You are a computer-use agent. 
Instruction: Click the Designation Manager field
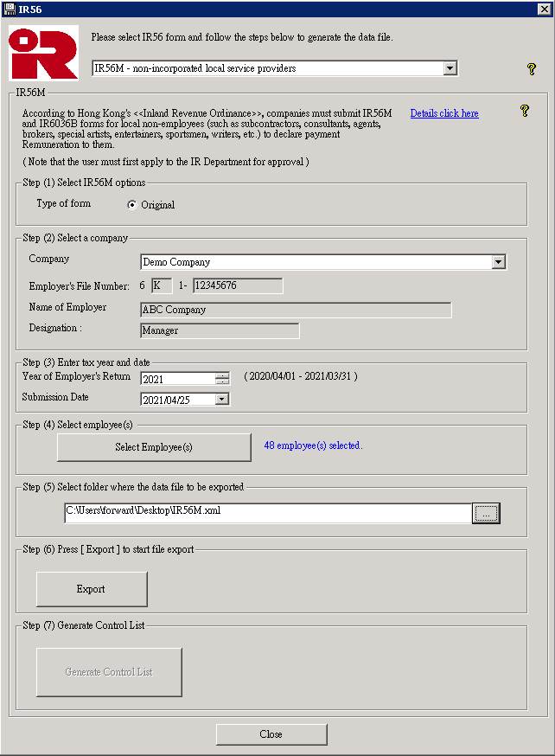click(220, 330)
